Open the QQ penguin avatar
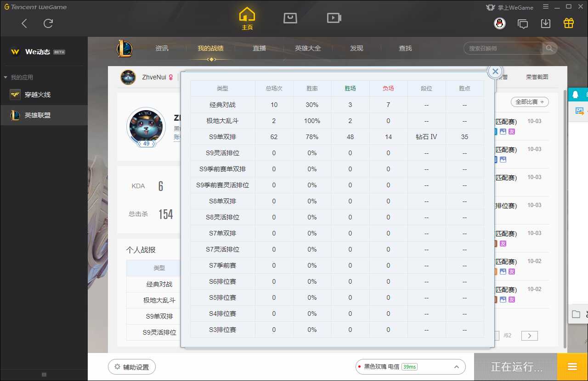The height and width of the screenshot is (381, 588). click(x=500, y=23)
